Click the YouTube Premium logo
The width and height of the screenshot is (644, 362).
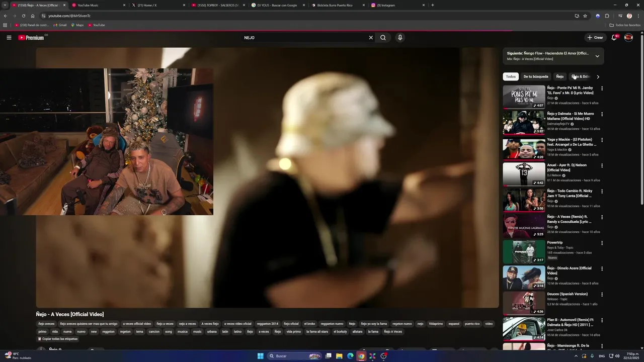click(x=31, y=38)
